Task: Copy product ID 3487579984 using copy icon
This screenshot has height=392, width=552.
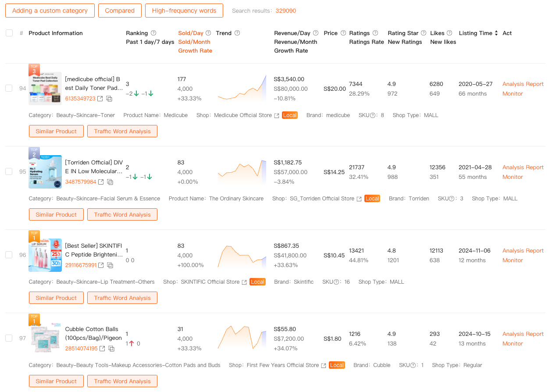Action: click(x=110, y=182)
